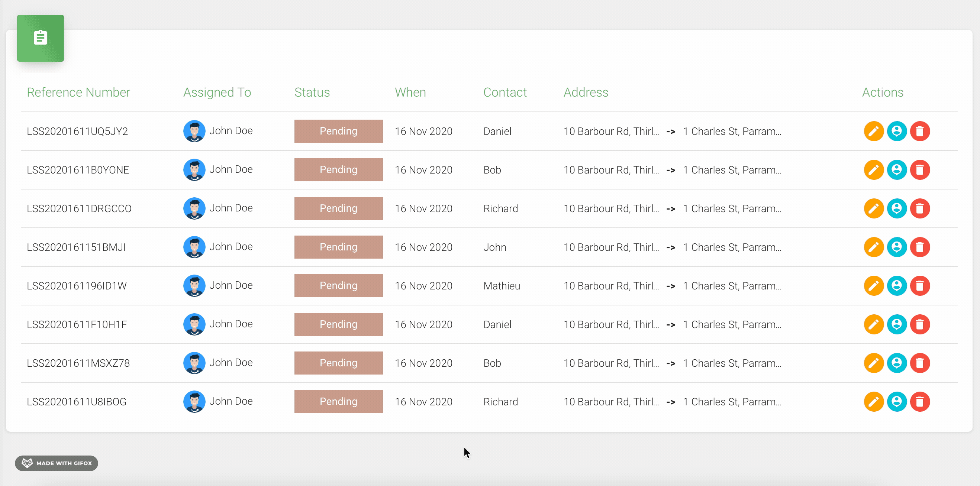Delete job LSS20201611U8IBOG
980x486 pixels.
coord(920,402)
